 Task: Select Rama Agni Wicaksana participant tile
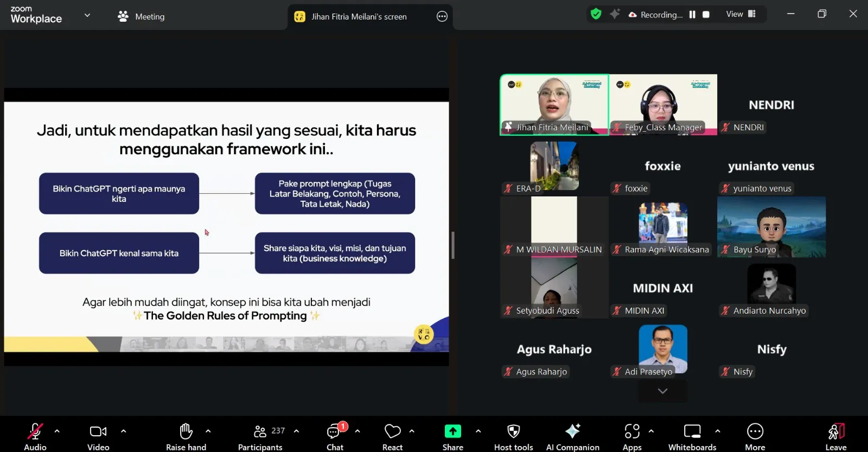(x=663, y=227)
